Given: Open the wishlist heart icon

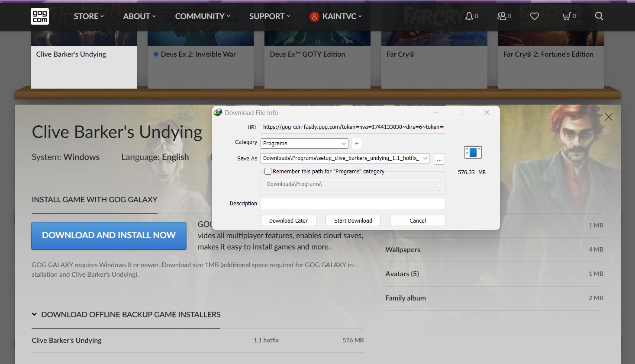Looking at the screenshot, I should point(535,16).
